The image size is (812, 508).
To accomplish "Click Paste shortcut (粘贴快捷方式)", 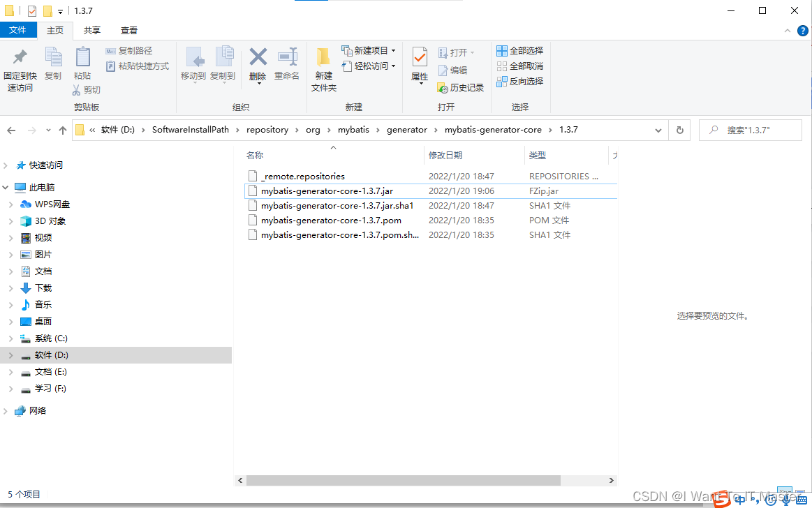I will point(138,66).
